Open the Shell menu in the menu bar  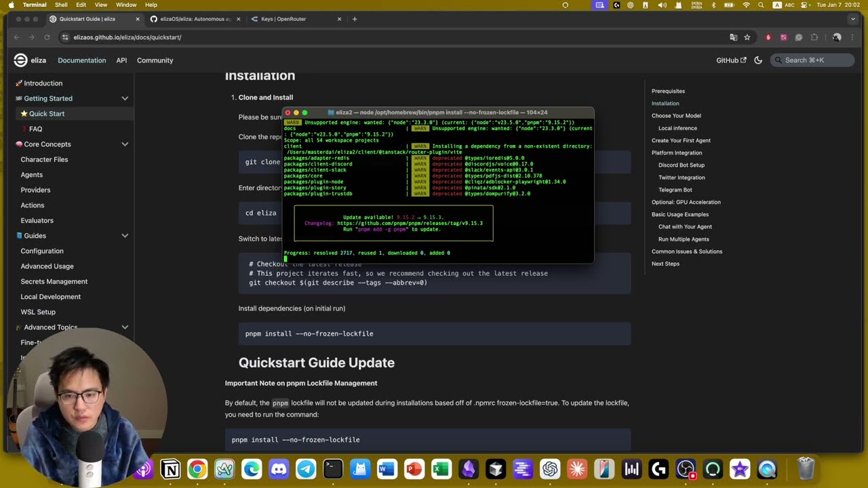pyautogui.click(x=61, y=5)
